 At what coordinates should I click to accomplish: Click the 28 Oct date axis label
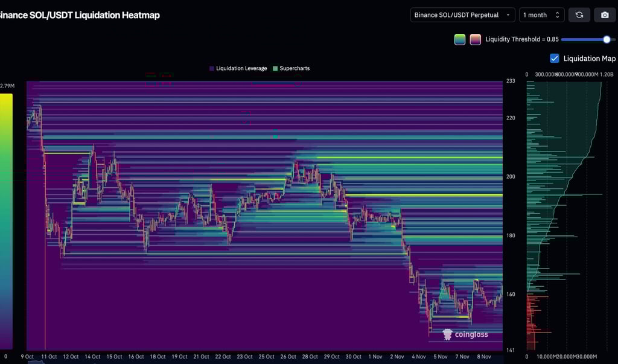coord(310,357)
